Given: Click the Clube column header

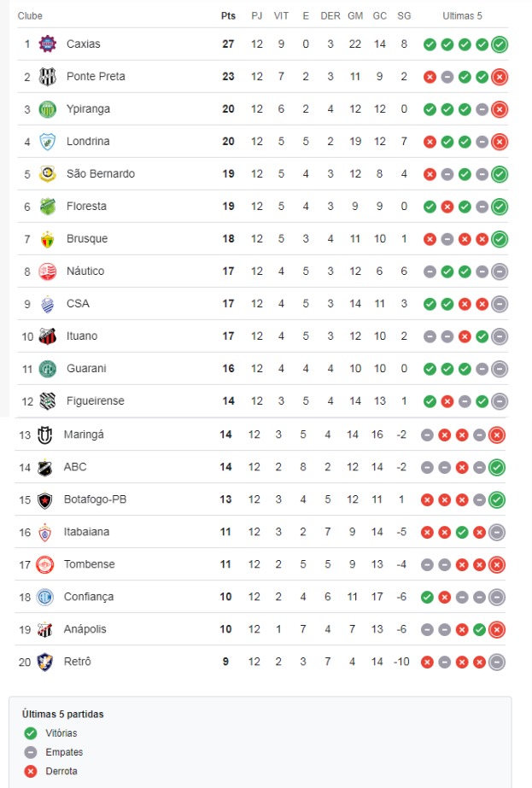Looking at the screenshot, I should tap(30, 15).
